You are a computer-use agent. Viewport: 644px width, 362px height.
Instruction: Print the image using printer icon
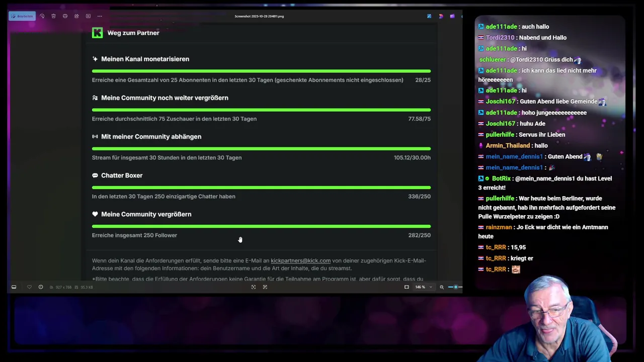coord(65,16)
